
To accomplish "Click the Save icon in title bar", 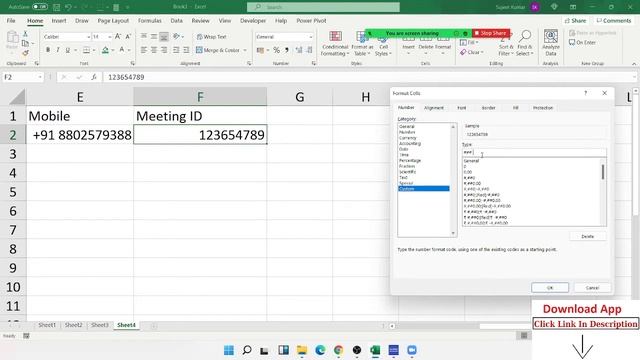I will point(57,7).
